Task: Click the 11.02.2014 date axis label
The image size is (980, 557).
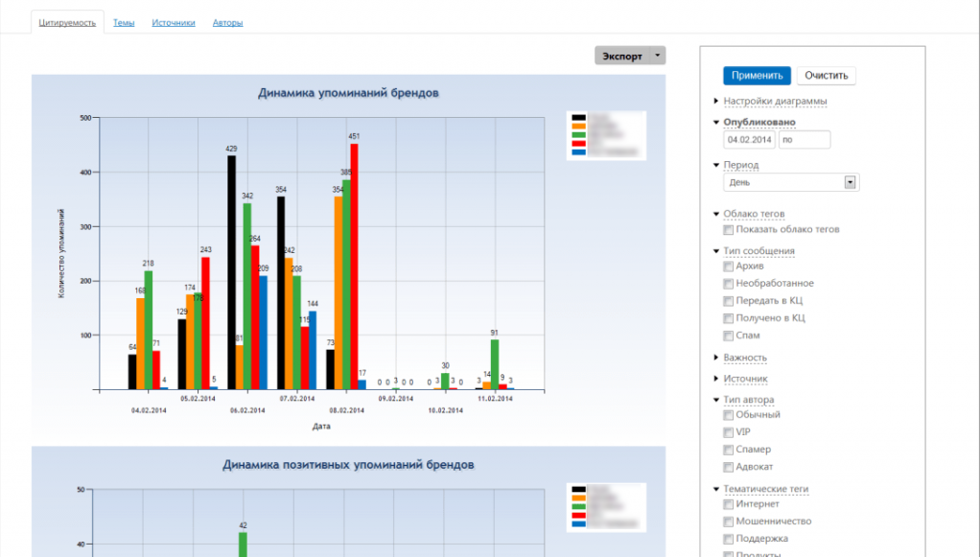Action: point(495,399)
